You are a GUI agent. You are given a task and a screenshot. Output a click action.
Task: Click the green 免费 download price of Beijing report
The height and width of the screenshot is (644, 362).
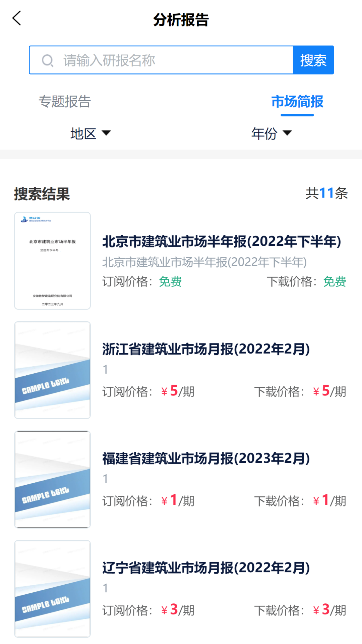coord(335,281)
